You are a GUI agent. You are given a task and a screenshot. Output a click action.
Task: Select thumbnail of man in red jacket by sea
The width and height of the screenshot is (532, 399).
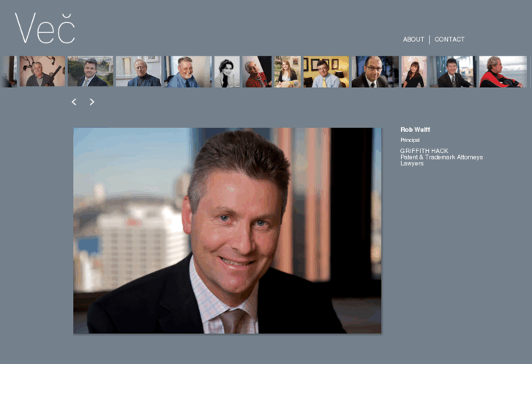pyautogui.click(x=503, y=72)
